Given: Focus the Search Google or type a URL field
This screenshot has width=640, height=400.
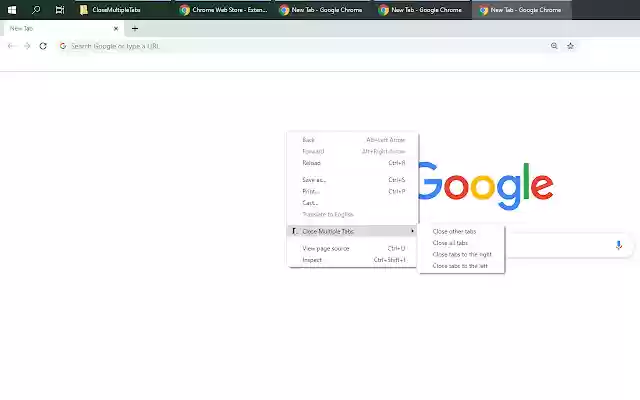Looking at the screenshot, I should tap(302, 46).
